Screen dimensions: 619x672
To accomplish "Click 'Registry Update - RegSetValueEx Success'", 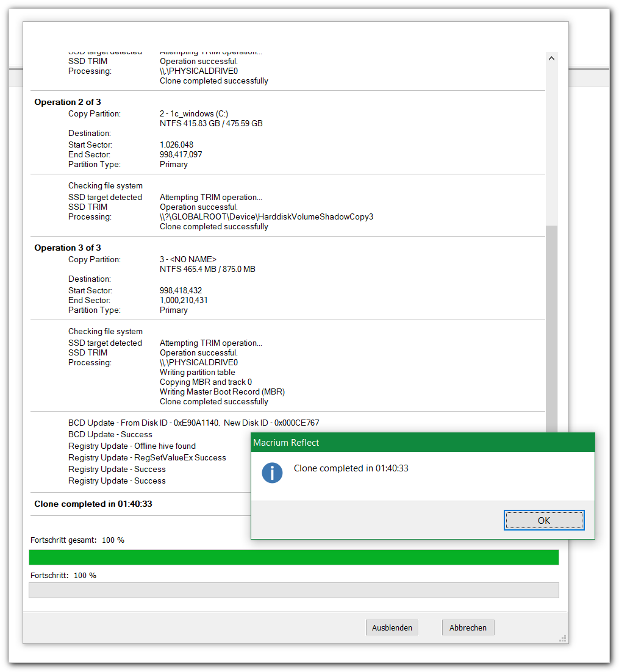I will click(147, 457).
